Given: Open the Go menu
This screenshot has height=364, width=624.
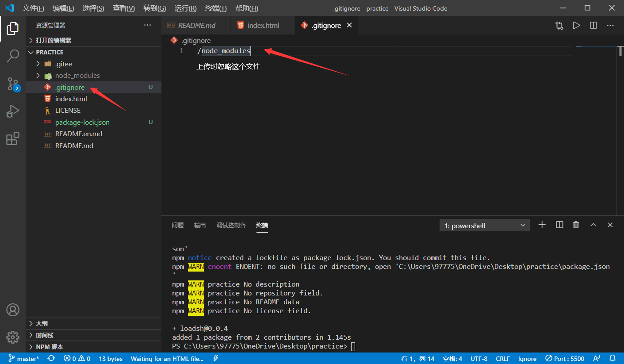Looking at the screenshot, I should pos(155,8).
